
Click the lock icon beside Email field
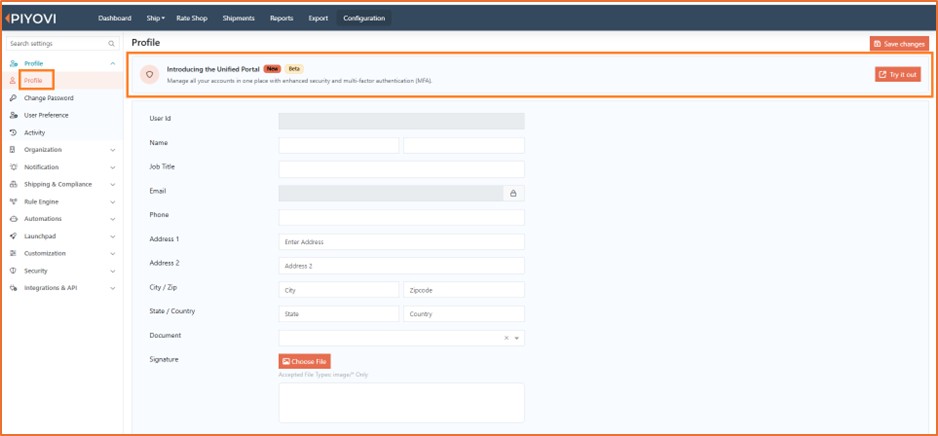[x=513, y=193]
